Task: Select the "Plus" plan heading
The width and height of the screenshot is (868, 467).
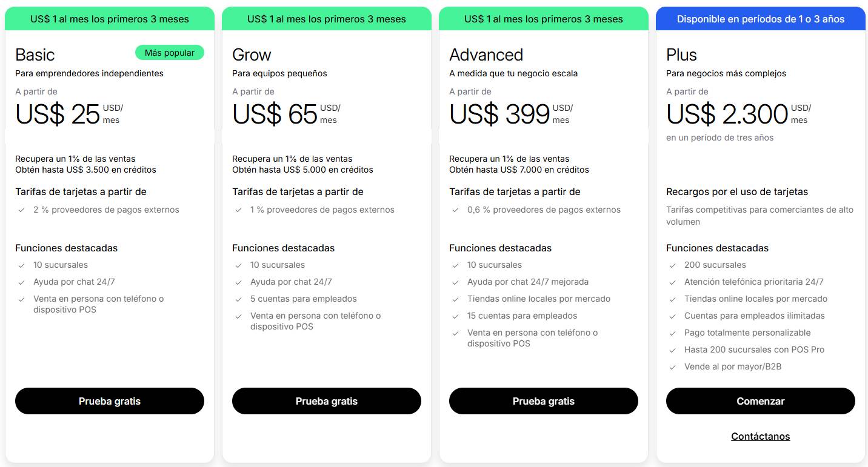Action: [x=681, y=55]
